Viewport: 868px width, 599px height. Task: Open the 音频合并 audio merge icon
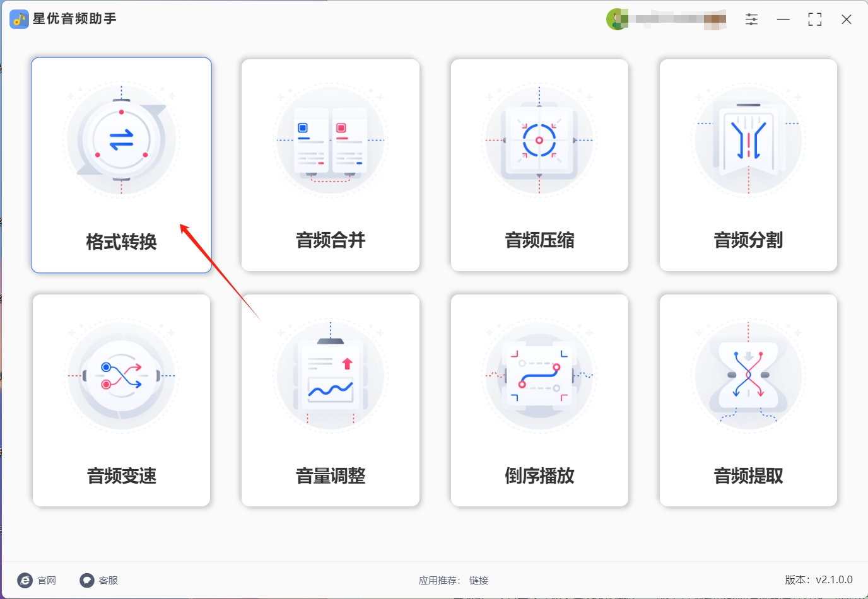coord(331,140)
